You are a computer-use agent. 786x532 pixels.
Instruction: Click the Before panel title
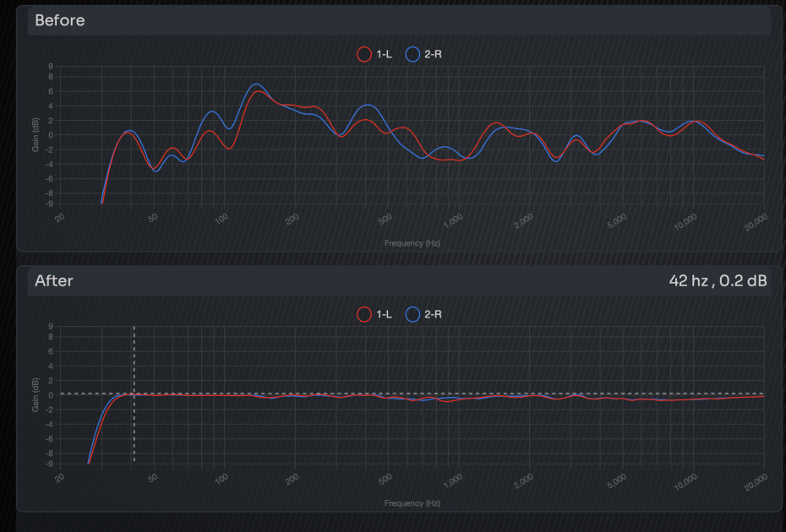(60, 20)
